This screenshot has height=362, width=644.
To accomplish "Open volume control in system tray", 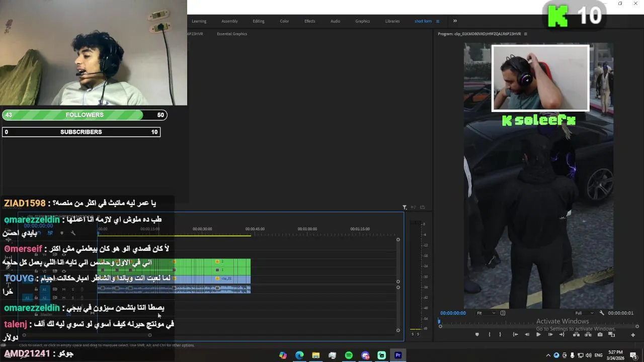I will (589, 355).
